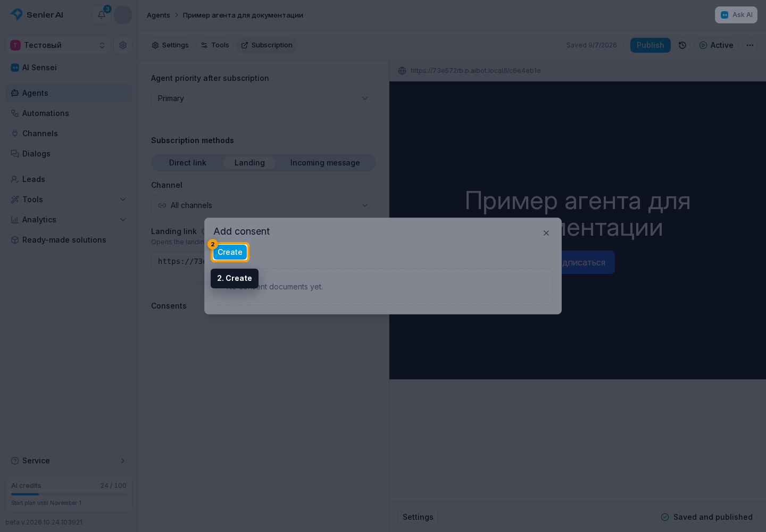The width and height of the screenshot is (766, 532).
Task: Select Incoming message subscription method
Action: coord(325,163)
